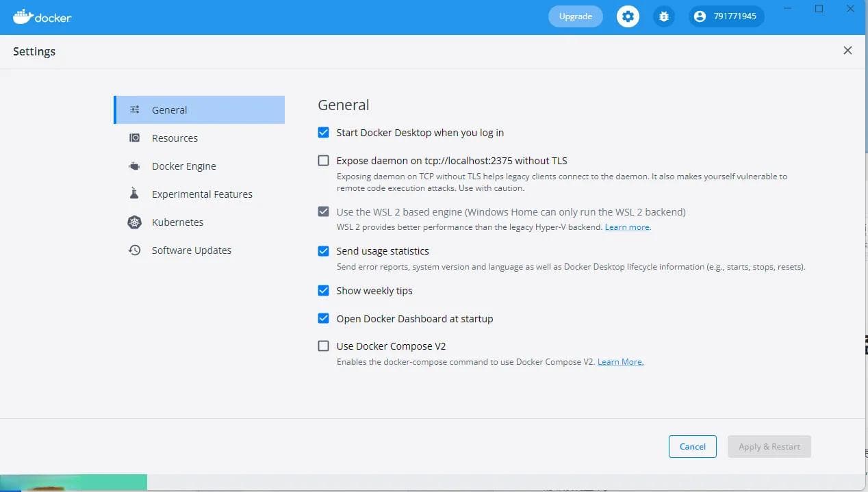Uncheck Send usage statistics
The image size is (868, 492).
(323, 250)
